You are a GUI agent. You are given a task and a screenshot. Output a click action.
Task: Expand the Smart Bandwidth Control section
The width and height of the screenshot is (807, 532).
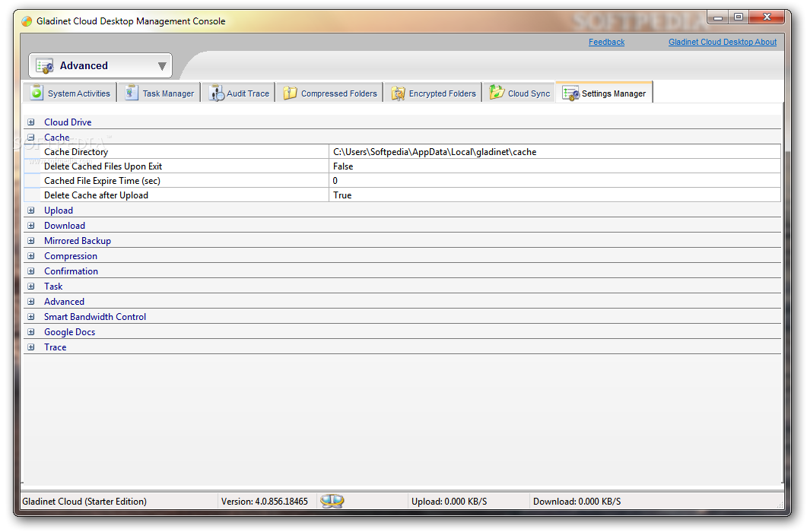tap(31, 316)
